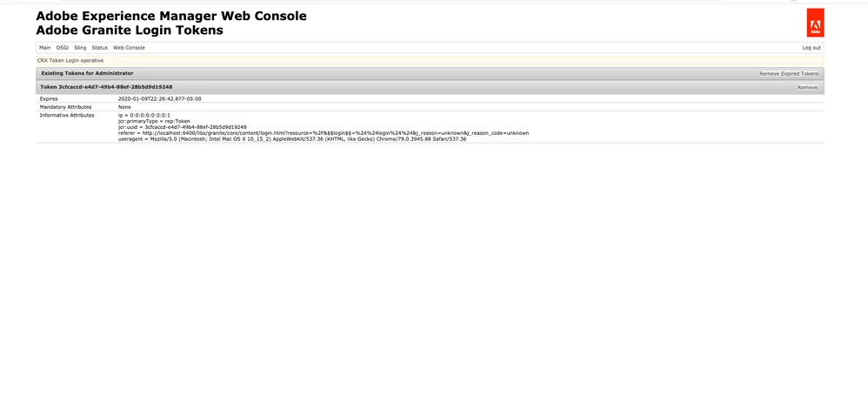This screenshot has height=417, width=868.
Task: Open the Status menu
Action: coord(100,48)
